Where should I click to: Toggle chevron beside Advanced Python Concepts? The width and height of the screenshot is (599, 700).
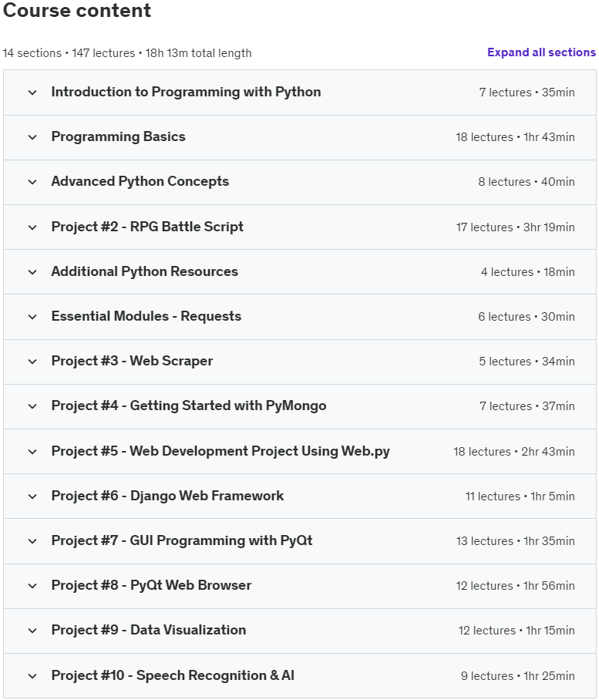point(32,182)
